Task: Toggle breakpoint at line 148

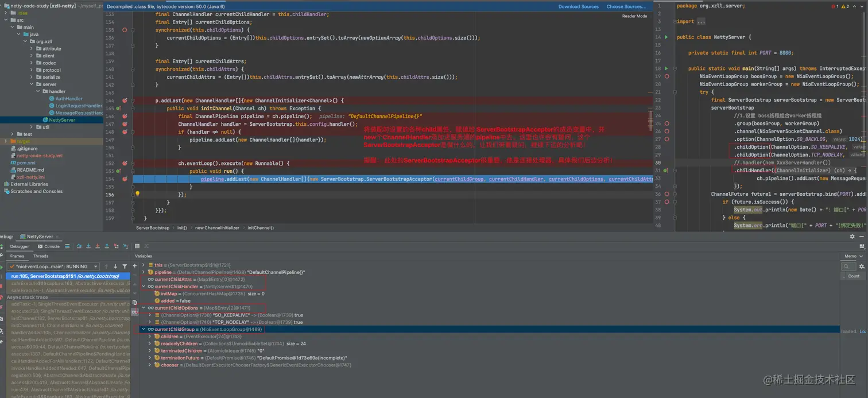Action: point(125,132)
